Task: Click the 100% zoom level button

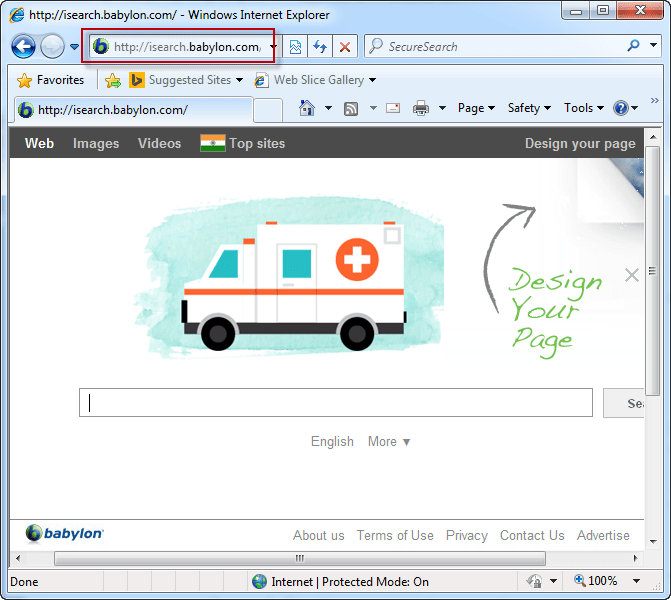Action: [596, 581]
